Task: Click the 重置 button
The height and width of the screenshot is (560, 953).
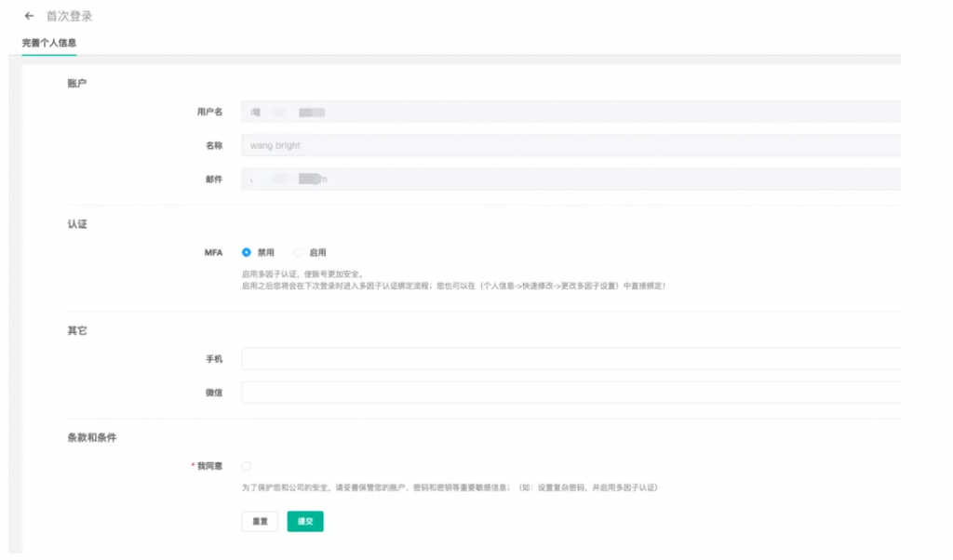Action: [x=260, y=521]
